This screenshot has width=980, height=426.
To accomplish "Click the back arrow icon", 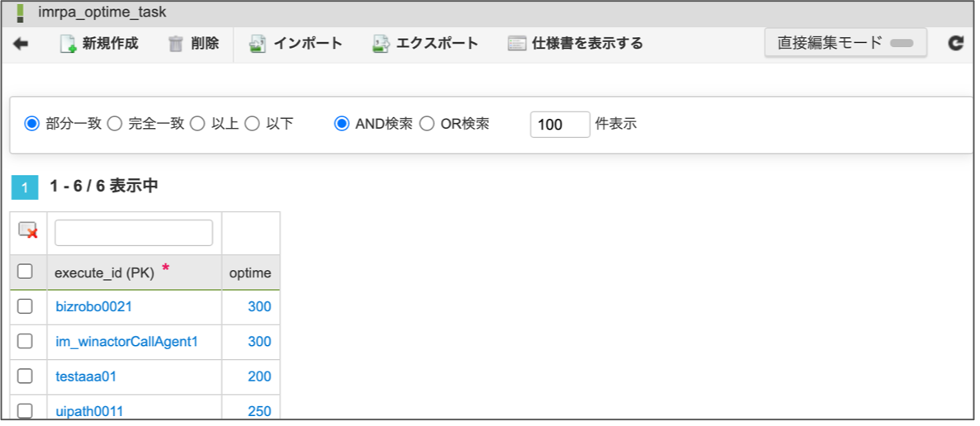I will tap(21, 45).
